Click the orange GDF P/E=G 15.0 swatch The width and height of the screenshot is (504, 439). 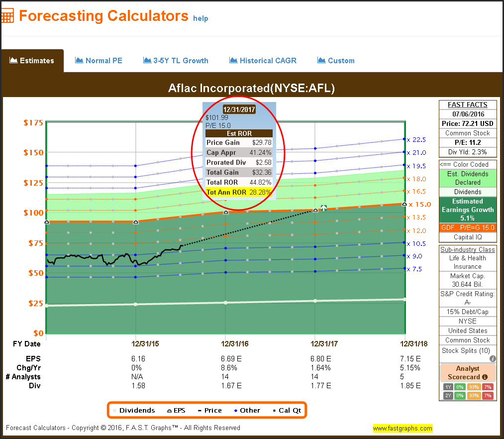coord(468,227)
